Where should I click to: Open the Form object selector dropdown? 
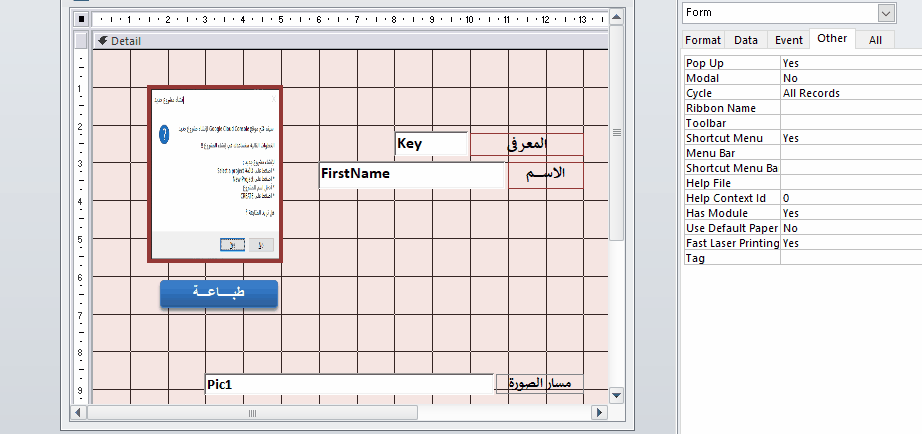coord(886,12)
